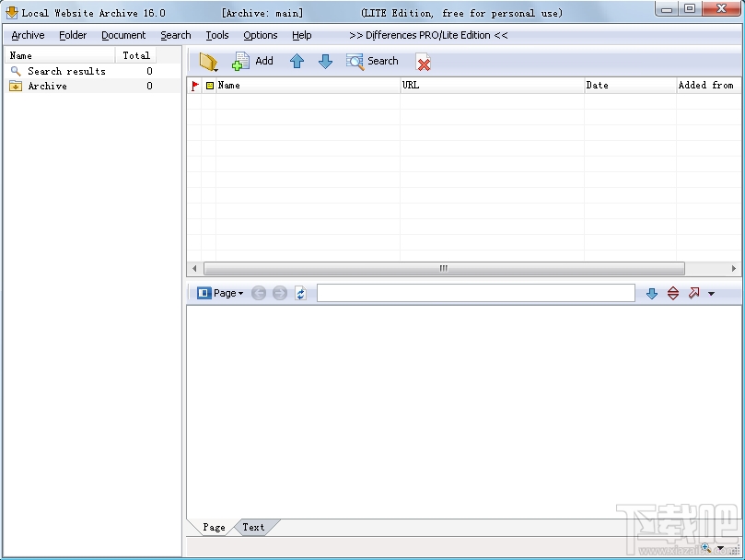This screenshot has width=745, height=560.
Task: Sort documents by Name column
Action: 308,86
